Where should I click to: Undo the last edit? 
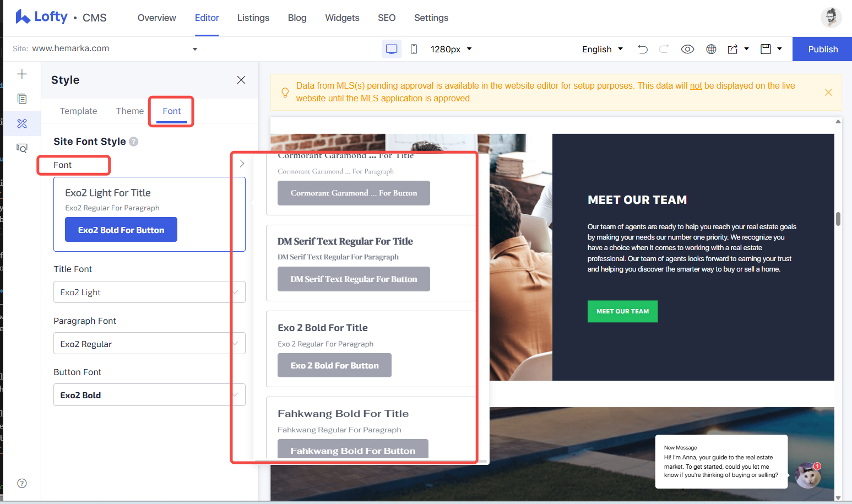click(x=642, y=49)
